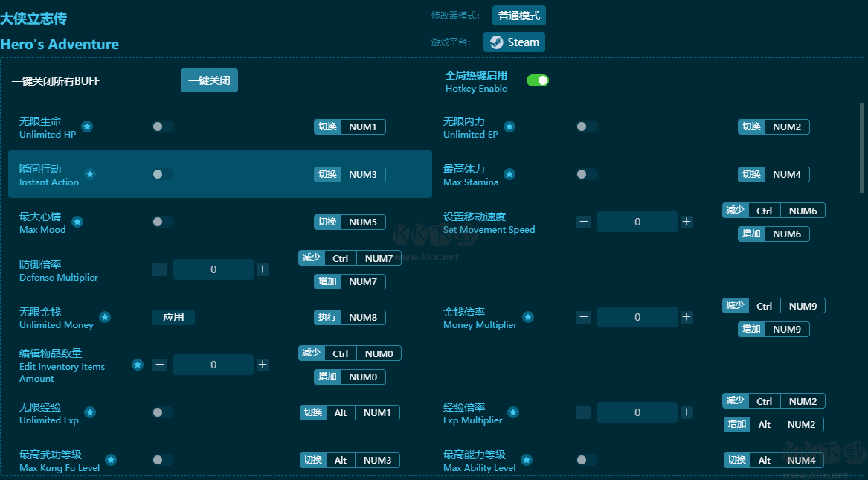
Task: Select the Steam game platform button
Action: click(x=514, y=42)
